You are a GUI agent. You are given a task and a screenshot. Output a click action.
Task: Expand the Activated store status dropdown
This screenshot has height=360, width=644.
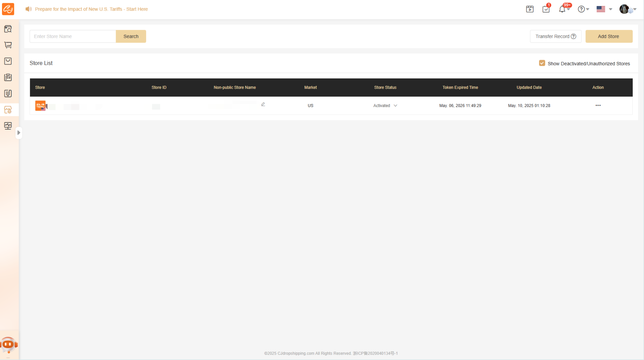(385, 106)
